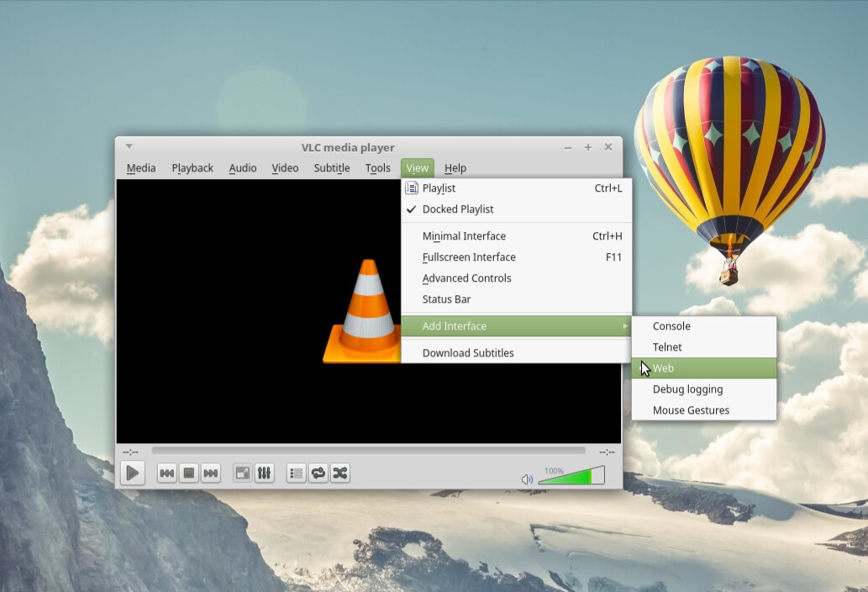Enable Fullscreen Interface option

[x=517, y=257]
